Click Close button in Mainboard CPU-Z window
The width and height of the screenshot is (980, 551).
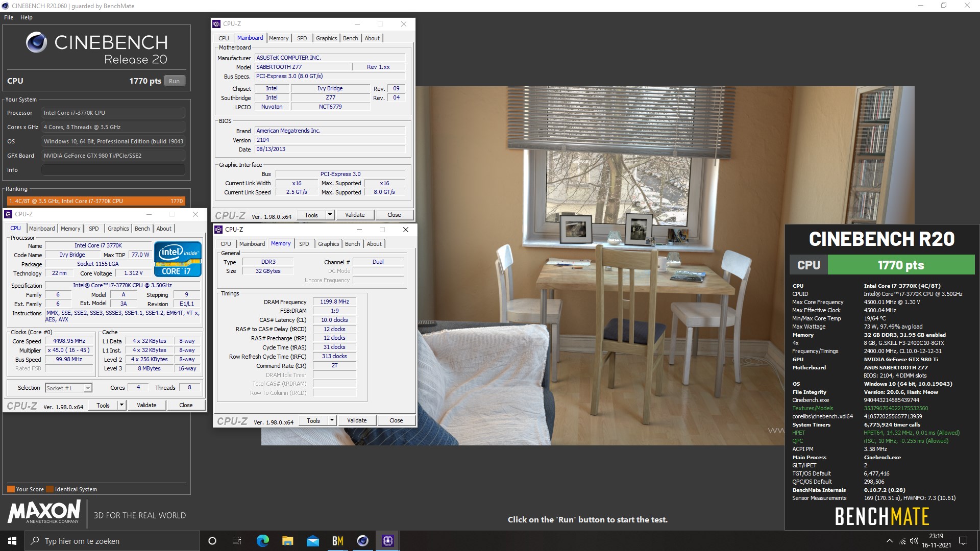(x=394, y=215)
